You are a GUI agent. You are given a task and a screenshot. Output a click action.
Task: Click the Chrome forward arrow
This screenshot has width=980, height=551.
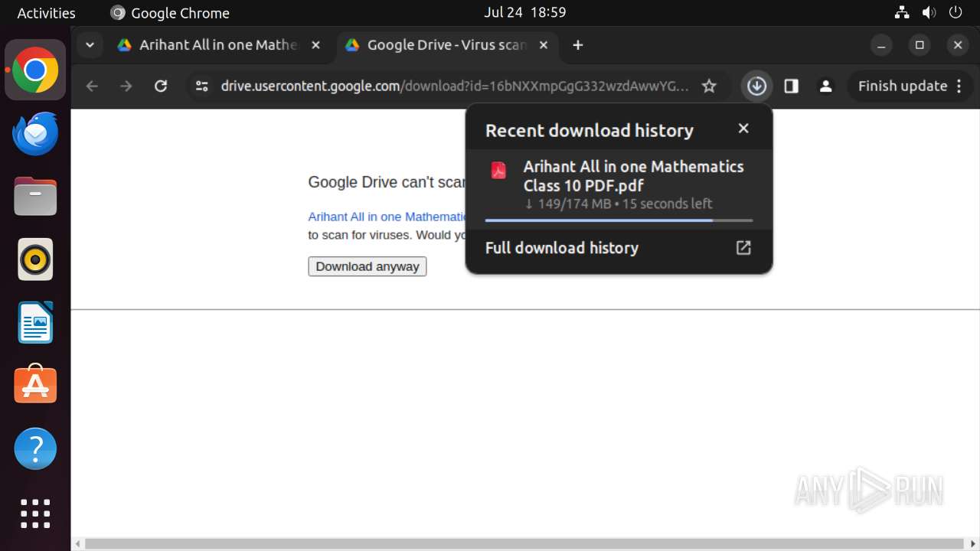[126, 86]
